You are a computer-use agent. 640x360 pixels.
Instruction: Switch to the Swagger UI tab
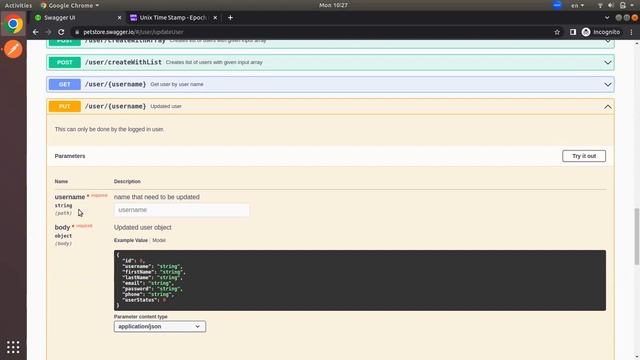pos(78,18)
